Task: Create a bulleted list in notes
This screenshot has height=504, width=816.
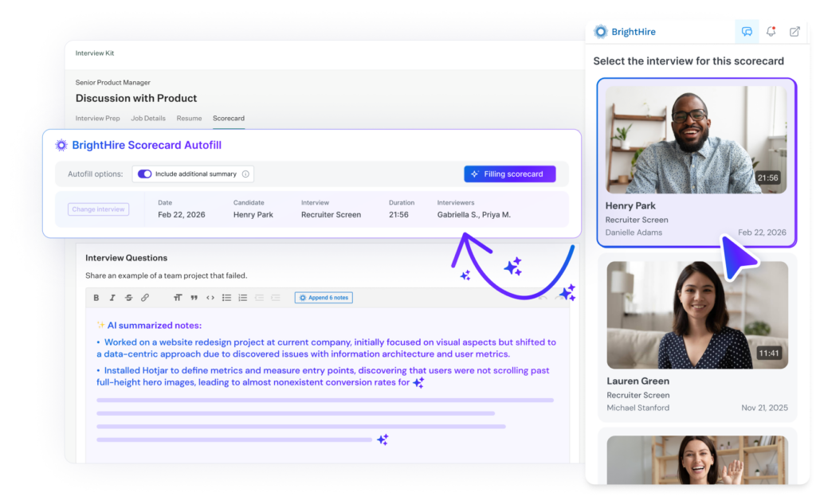Action: pyautogui.click(x=226, y=298)
